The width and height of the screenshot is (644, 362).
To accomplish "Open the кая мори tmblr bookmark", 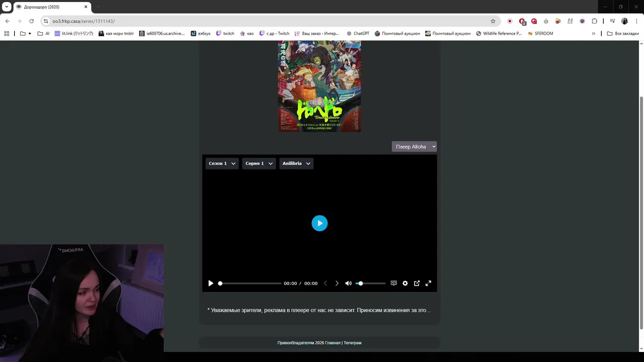I will [x=116, y=34].
